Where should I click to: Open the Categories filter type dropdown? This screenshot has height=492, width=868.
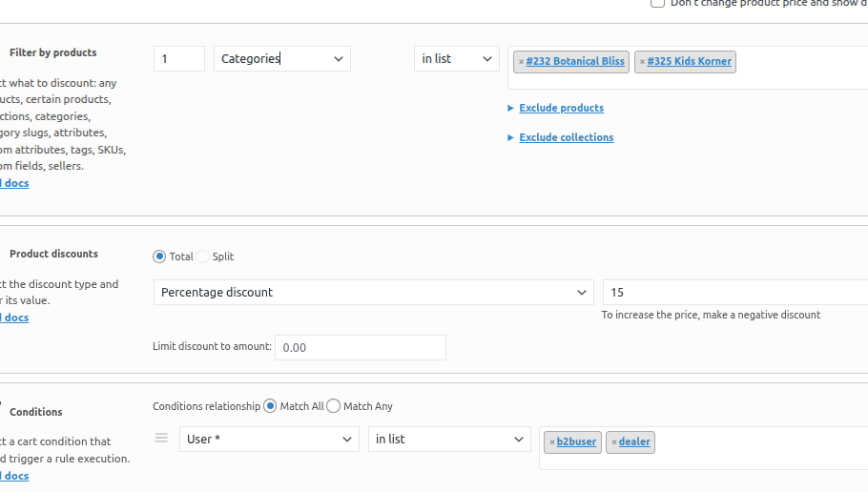(x=281, y=59)
